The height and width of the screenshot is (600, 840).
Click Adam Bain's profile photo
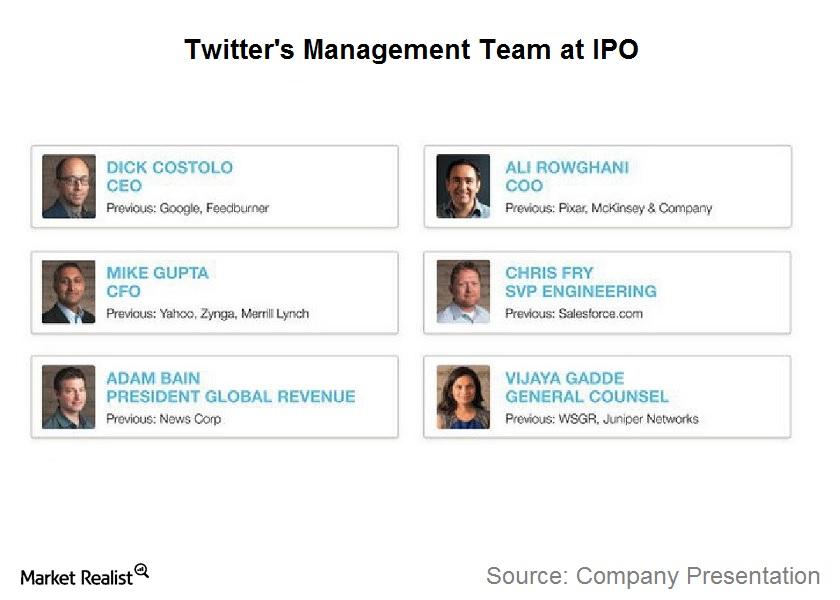[x=69, y=397]
